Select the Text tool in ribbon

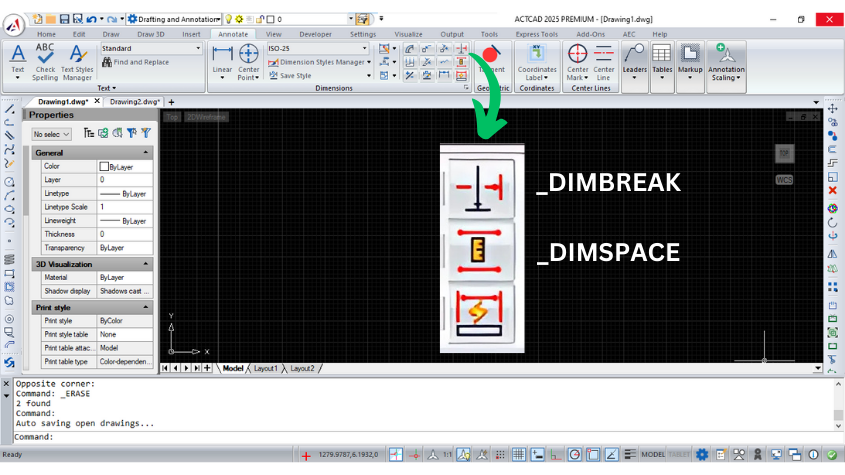[18, 62]
